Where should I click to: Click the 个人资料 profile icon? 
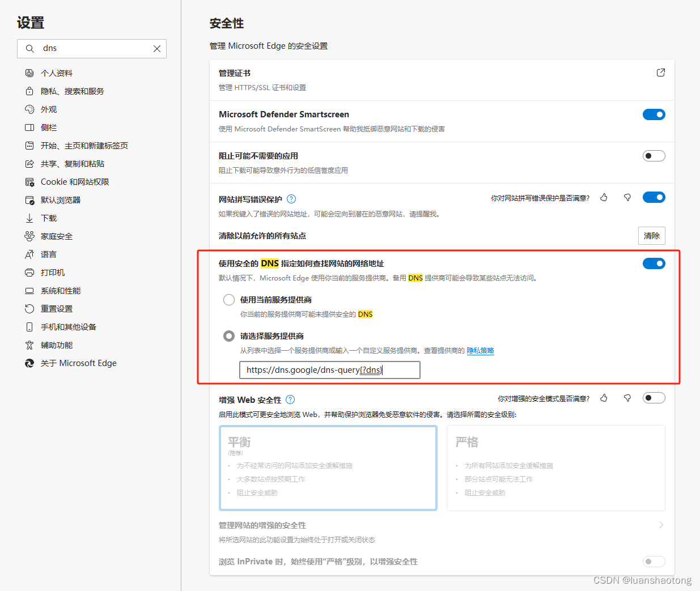click(29, 73)
